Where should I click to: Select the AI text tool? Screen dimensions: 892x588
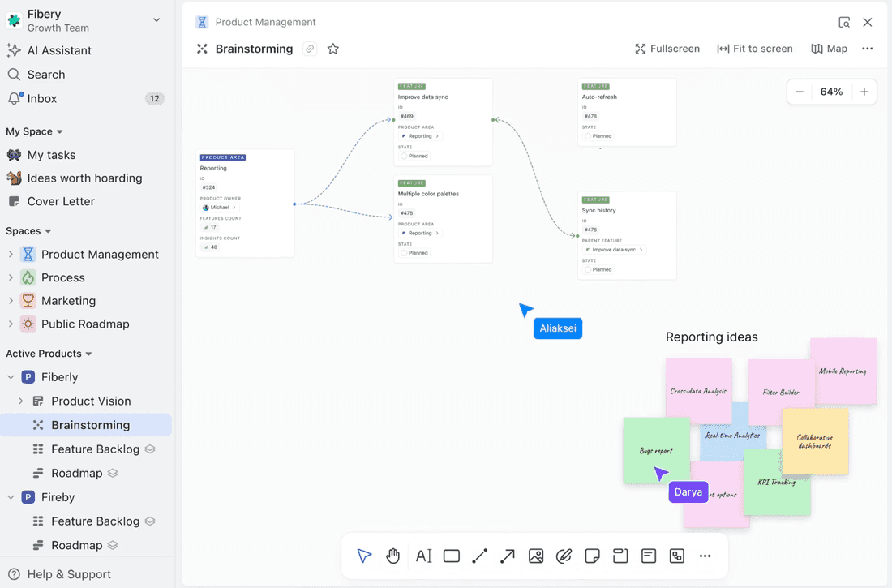pyautogui.click(x=422, y=556)
